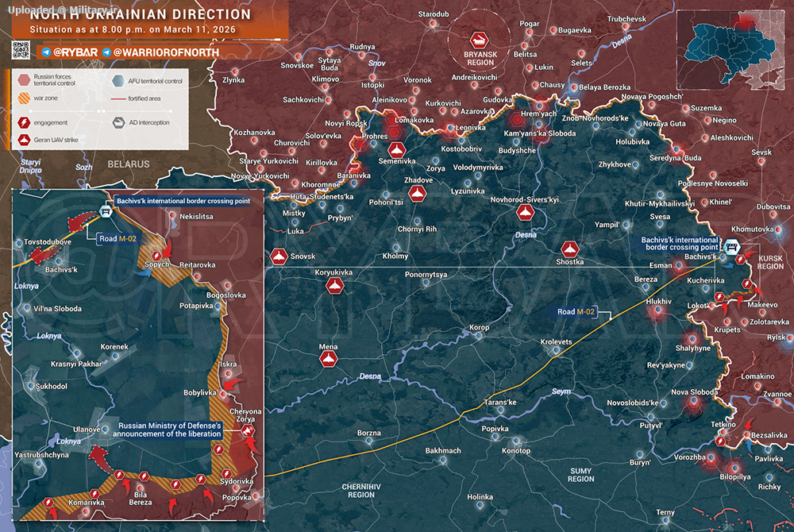Click the Sumy Region label
The width and height of the screenshot is (794, 532).
click(x=580, y=475)
